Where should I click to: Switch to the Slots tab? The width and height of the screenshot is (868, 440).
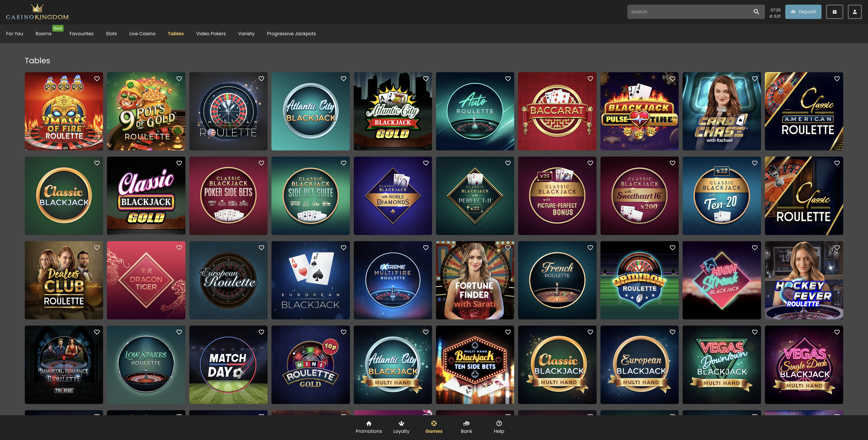[x=111, y=34]
